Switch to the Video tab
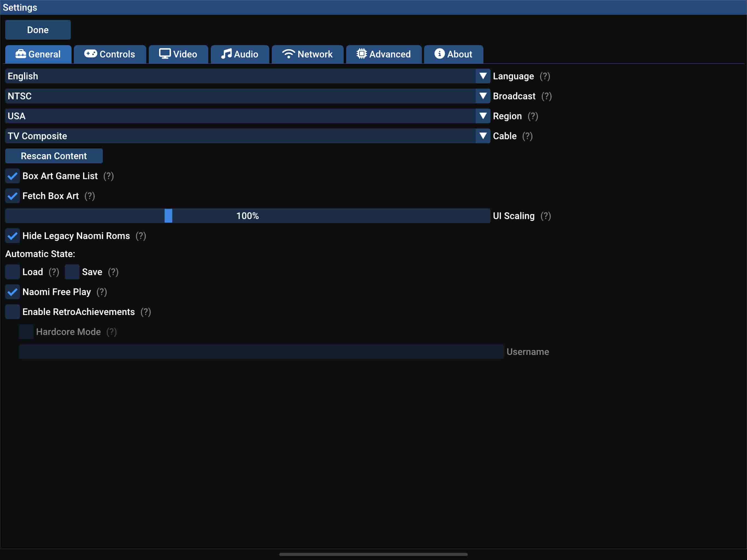747x560 pixels. (x=178, y=54)
